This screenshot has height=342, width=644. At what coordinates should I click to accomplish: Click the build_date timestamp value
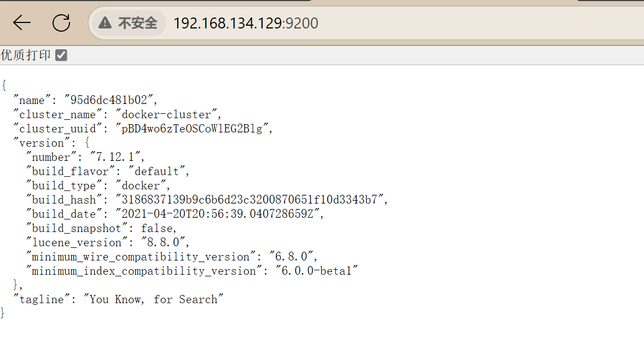pos(218,215)
